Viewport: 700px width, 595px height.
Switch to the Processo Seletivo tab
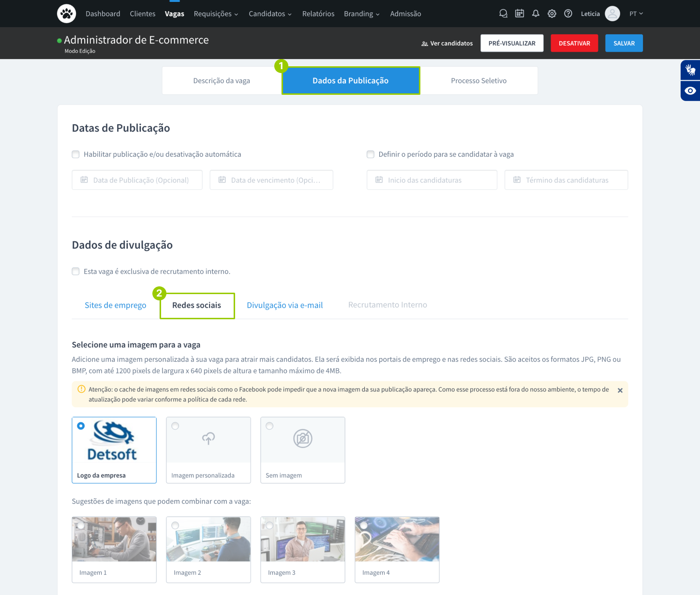(x=478, y=81)
